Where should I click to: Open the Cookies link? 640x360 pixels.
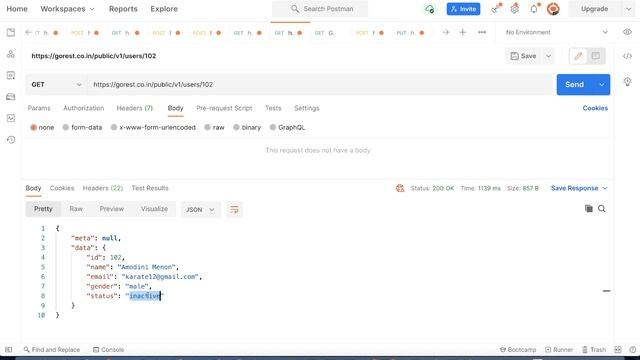pyautogui.click(x=595, y=108)
